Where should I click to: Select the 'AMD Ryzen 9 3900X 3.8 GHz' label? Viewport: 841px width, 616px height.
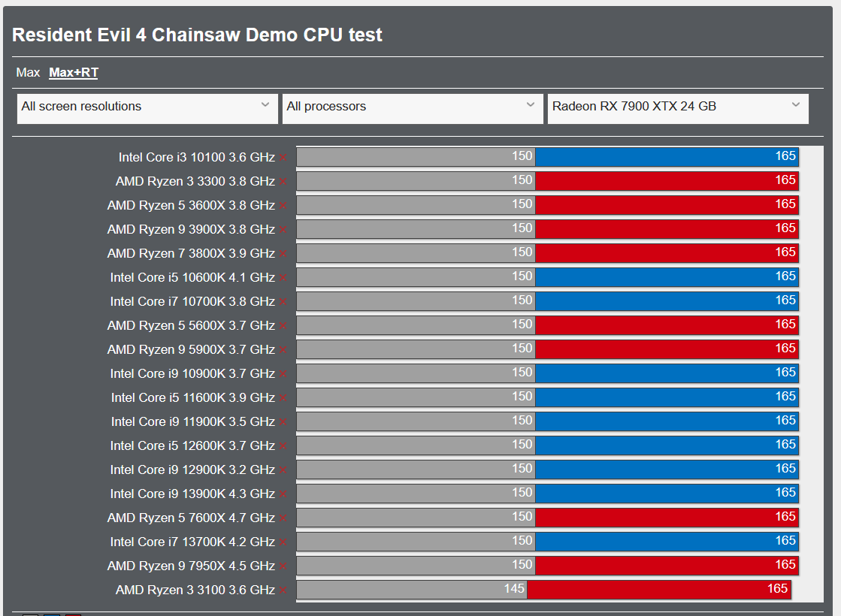pos(191,229)
